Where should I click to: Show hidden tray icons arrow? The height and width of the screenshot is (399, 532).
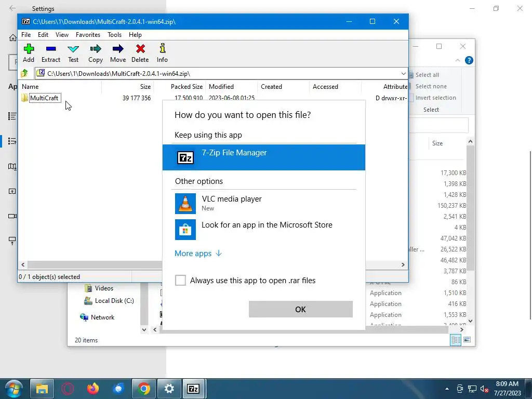(x=447, y=389)
